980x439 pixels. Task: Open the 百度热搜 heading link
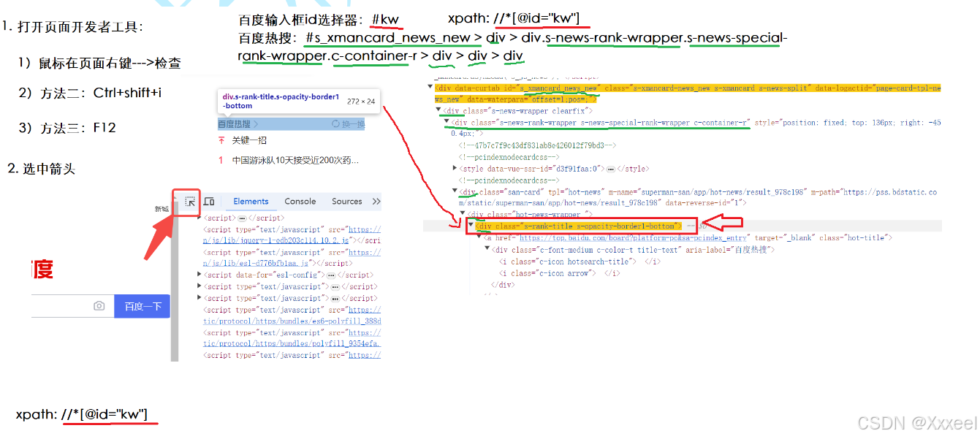[x=238, y=125]
